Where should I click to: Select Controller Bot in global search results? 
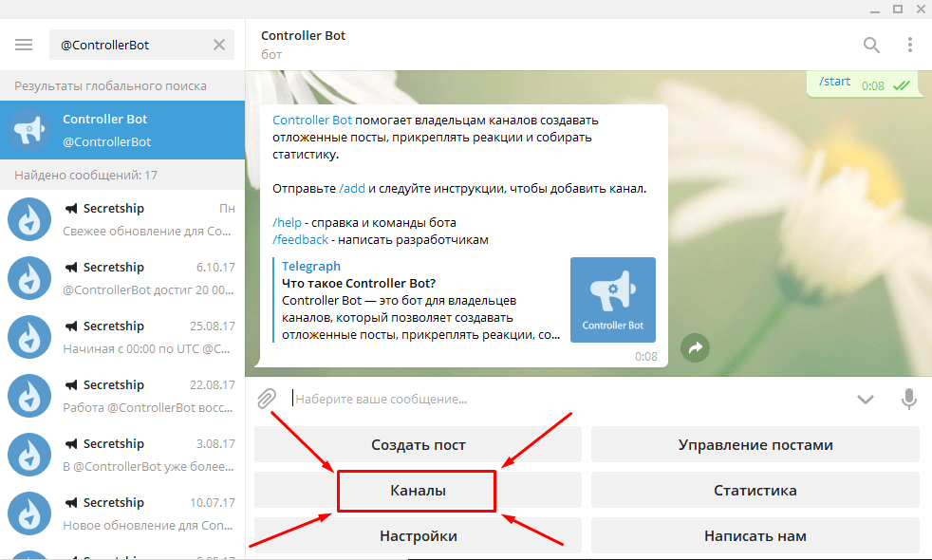tap(122, 130)
